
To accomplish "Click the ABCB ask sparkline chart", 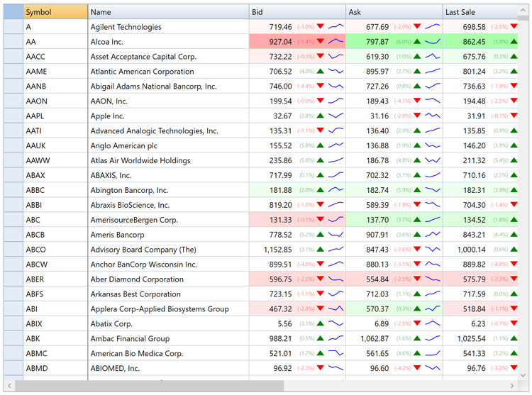I will click(x=433, y=235).
